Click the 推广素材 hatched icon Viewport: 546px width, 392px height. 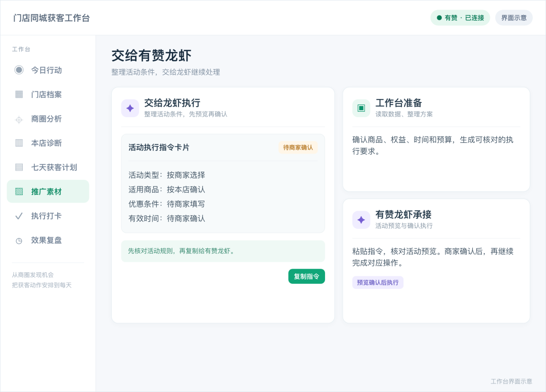19,191
